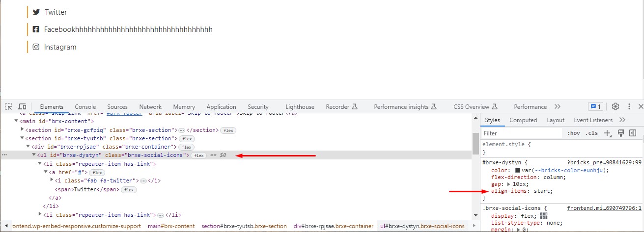Collapse the a href node
This screenshot has height=232, width=644.
click(46, 172)
